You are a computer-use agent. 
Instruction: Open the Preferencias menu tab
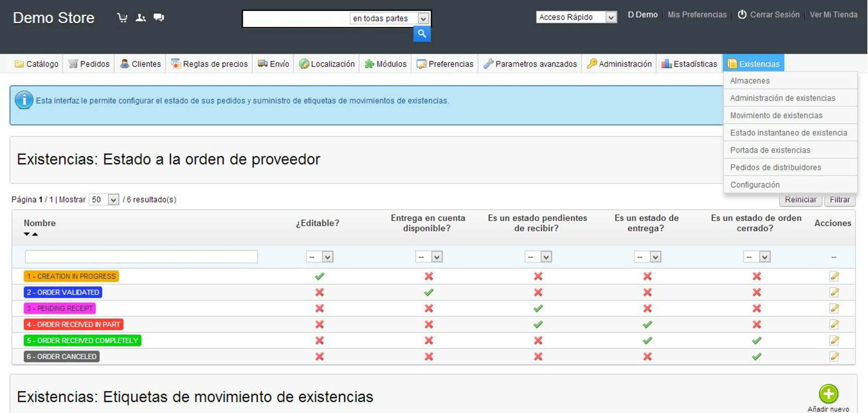coord(445,64)
